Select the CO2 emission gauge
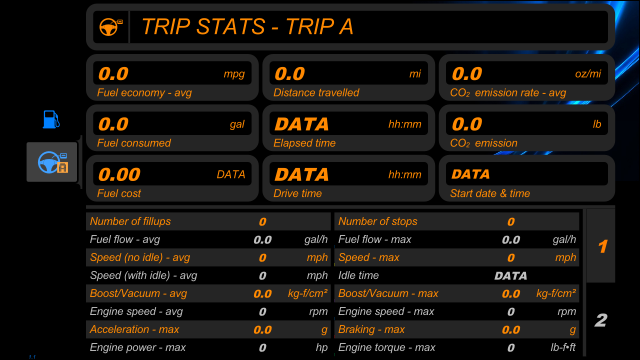This screenshot has width=640, height=360. (527, 128)
